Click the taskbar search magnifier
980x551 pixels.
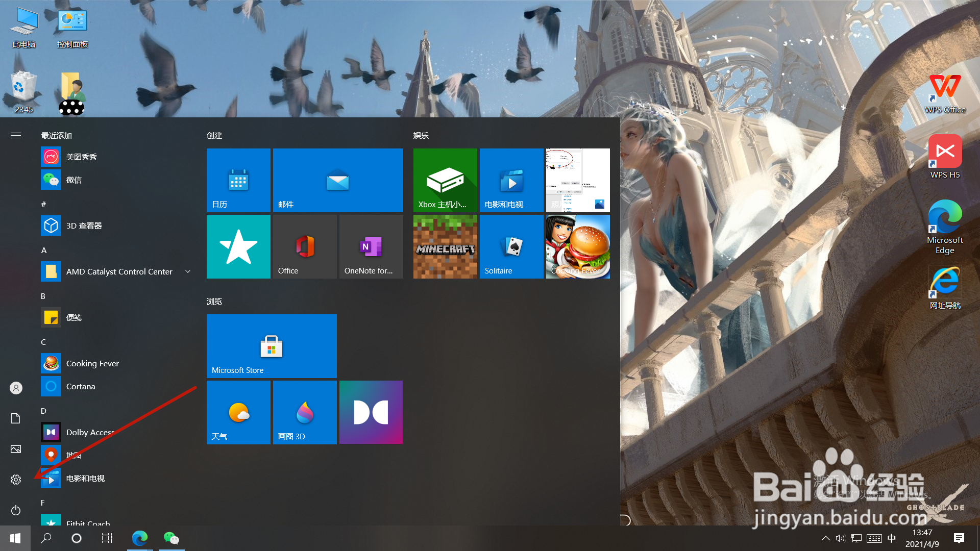coord(46,538)
